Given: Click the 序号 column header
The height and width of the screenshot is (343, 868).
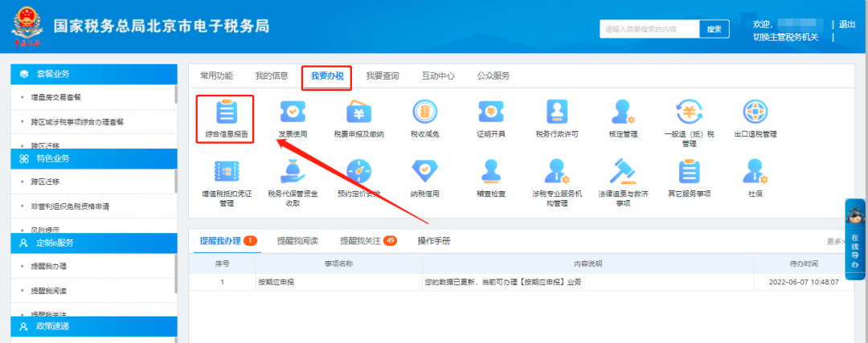Looking at the screenshot, I should click(223, 264).
